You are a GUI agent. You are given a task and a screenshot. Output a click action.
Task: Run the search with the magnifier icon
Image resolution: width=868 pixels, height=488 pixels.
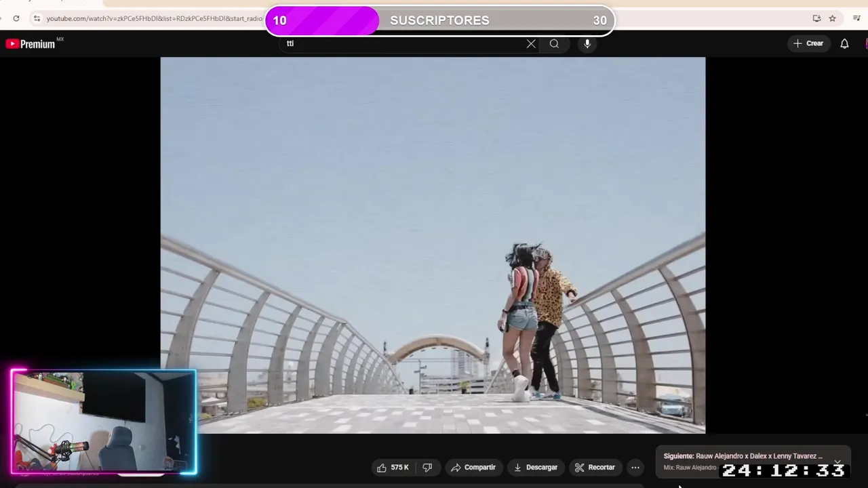pyautogui.click(x=554, y=43)
